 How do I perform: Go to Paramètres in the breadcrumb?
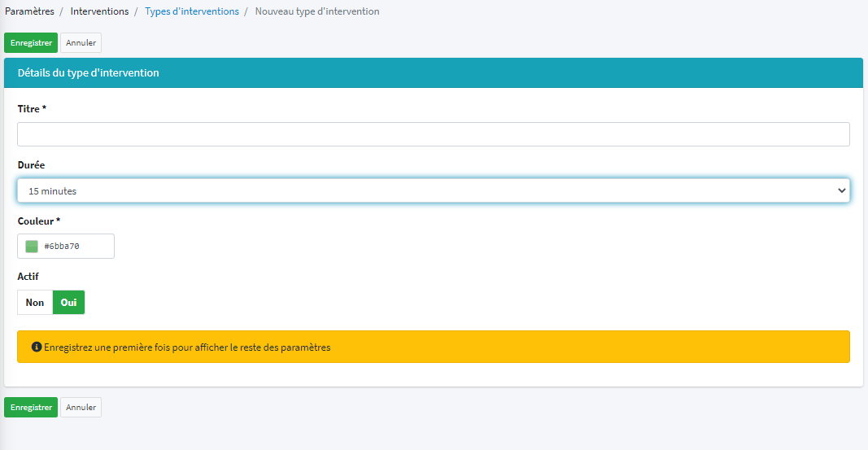[x=29, y=11]
